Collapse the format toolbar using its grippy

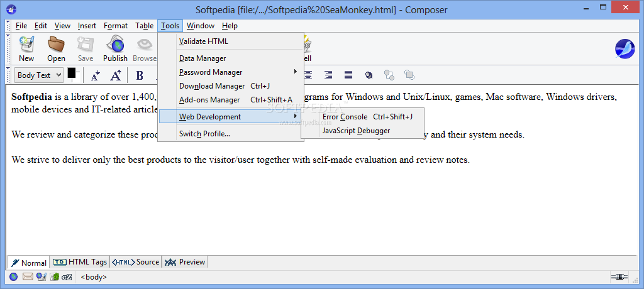tap(9, 75)
